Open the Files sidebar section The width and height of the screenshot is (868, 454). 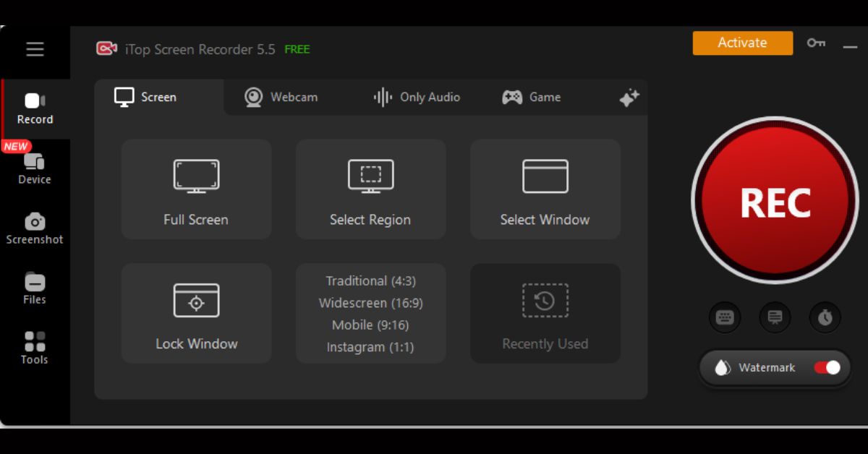(x=35, y=289)
